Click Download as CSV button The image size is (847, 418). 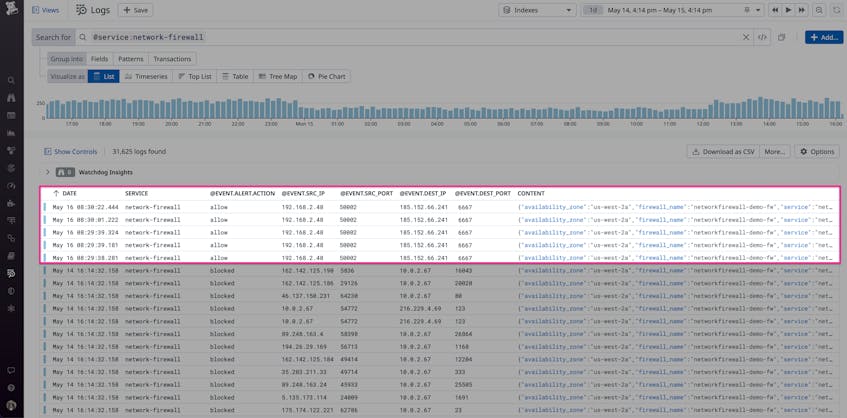[723, 152]
